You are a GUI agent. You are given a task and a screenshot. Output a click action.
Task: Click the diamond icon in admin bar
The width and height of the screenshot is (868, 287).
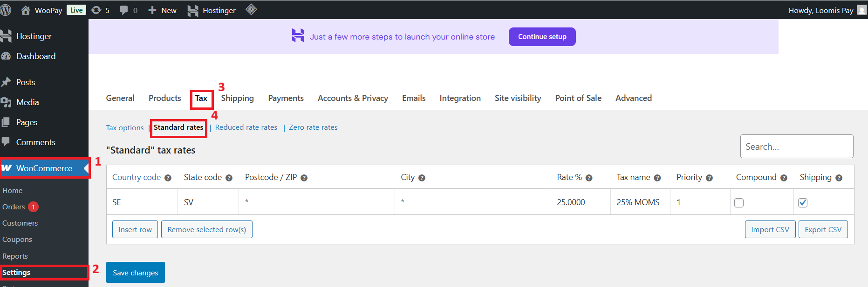coord(251,10)
